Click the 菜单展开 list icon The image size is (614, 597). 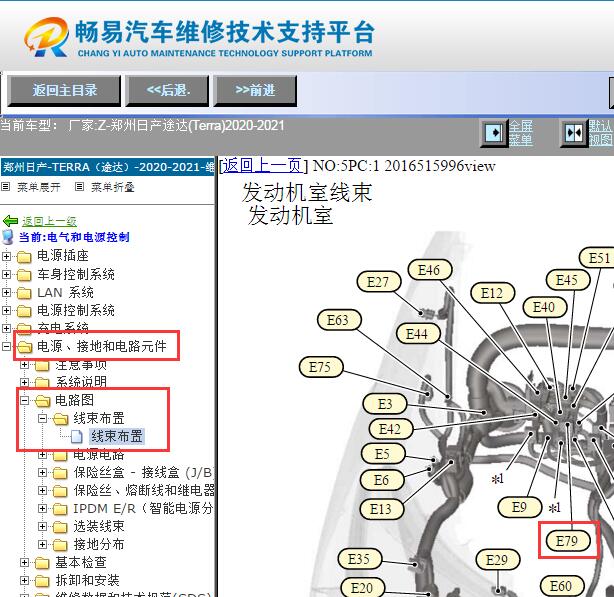click(5, 187)
